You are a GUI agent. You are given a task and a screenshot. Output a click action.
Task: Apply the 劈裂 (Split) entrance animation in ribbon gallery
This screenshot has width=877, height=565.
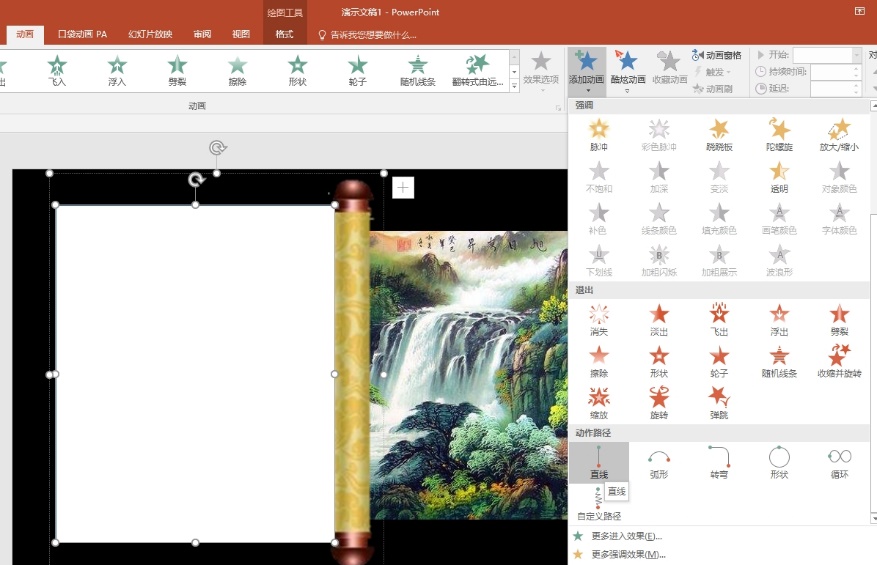[x=177, y=71]
